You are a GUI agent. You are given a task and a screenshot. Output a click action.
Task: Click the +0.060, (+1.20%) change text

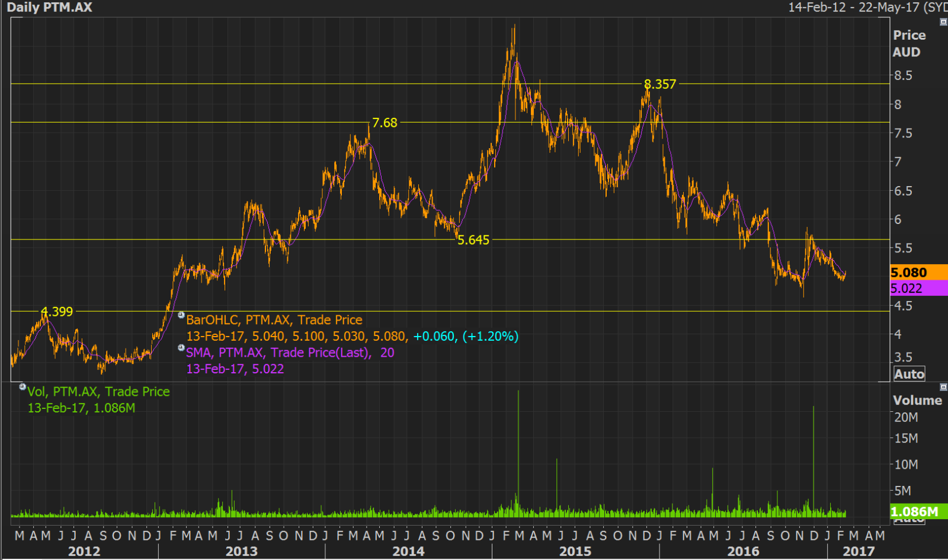tap(466, 336)
